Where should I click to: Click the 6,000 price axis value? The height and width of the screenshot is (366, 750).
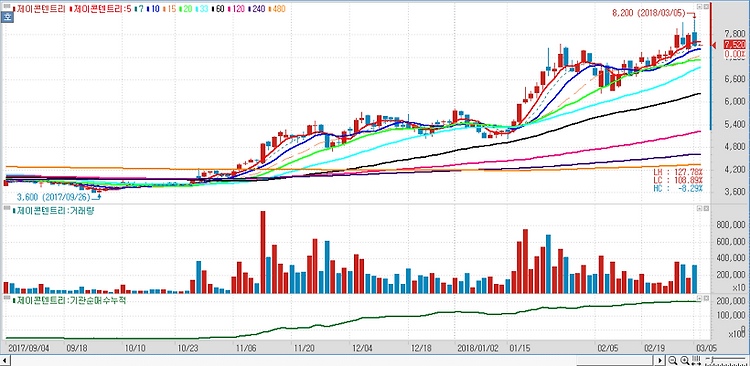(x=735, y=101)
